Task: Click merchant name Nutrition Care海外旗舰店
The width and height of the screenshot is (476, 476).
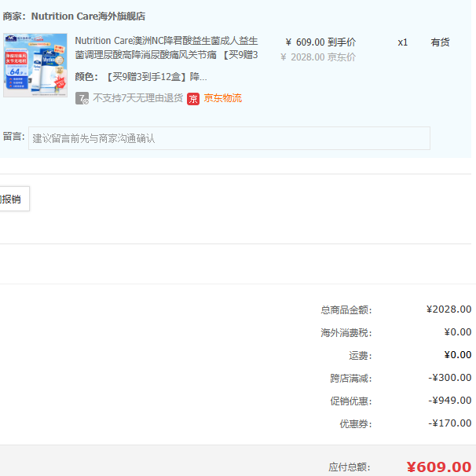Action: tap(88, 16)
